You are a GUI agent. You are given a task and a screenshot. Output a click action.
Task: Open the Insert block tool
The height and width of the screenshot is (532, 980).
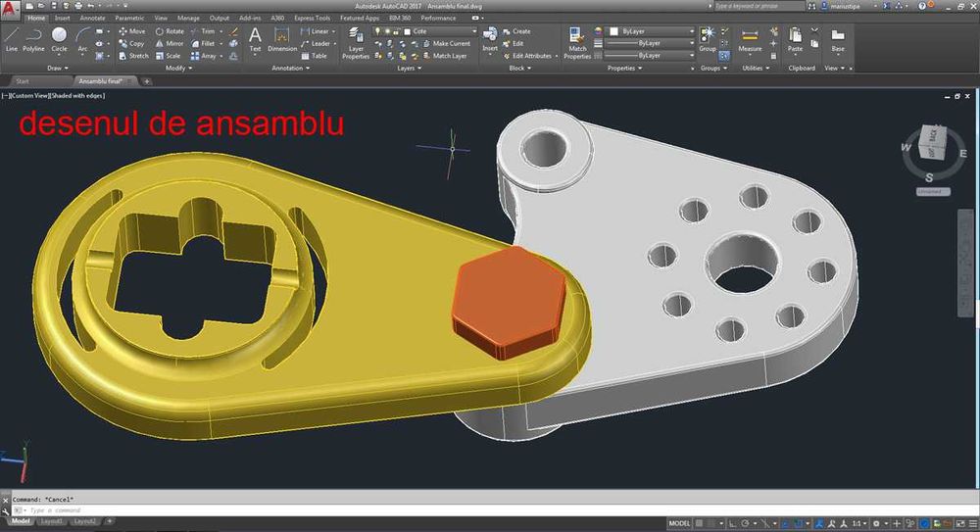point(490,39)
